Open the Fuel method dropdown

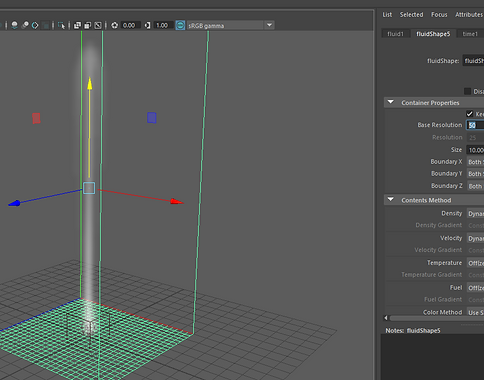pos(475,288)
